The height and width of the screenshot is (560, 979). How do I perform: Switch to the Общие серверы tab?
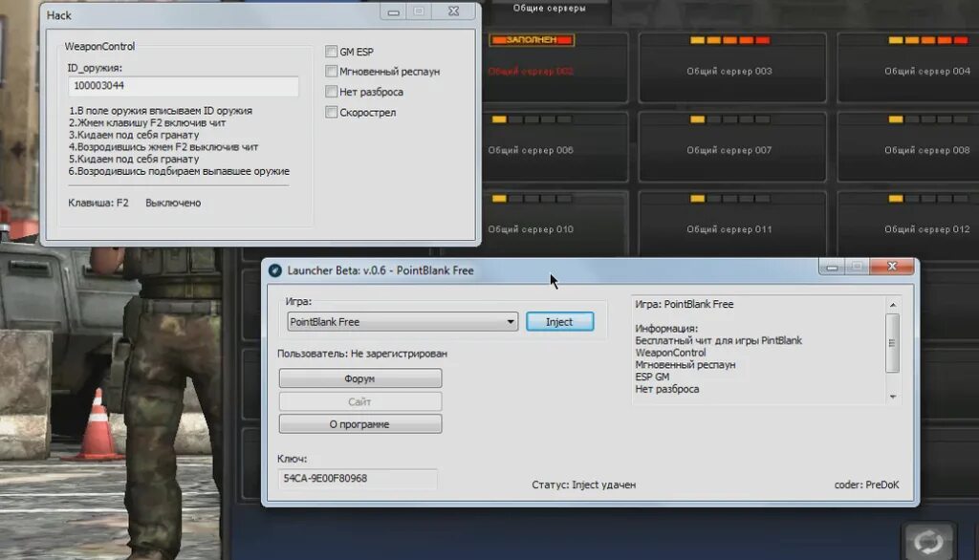click(x=550, y=8)
